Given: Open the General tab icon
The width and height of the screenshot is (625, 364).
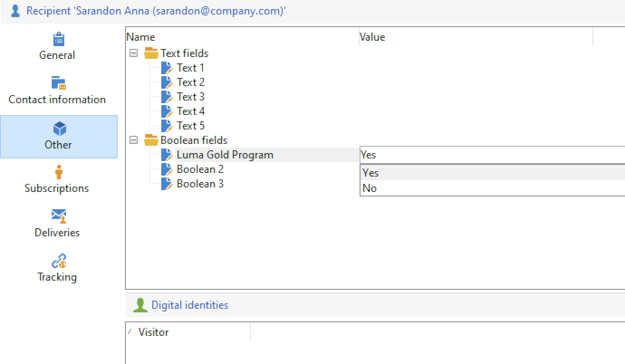Looking at the screenshot, I should pyautogui.click(x=58, y=39).
